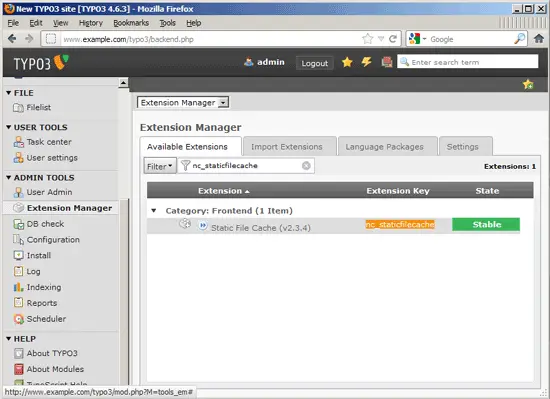Viewport: 550px width, 399px height.
Task: Open the yellow star shortcuts menu
Action: 347,62
